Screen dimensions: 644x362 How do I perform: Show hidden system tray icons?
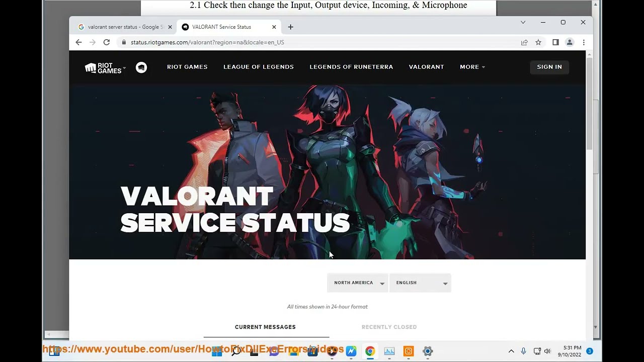(511, 351)
